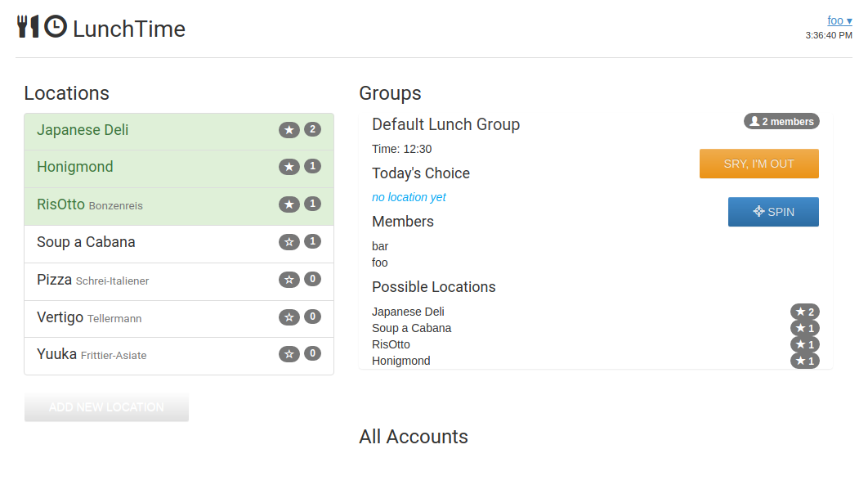The image size is (868, 494).
Task: Click the vote count badge for Japanese Deli
Action: click(x=312, y=129)
